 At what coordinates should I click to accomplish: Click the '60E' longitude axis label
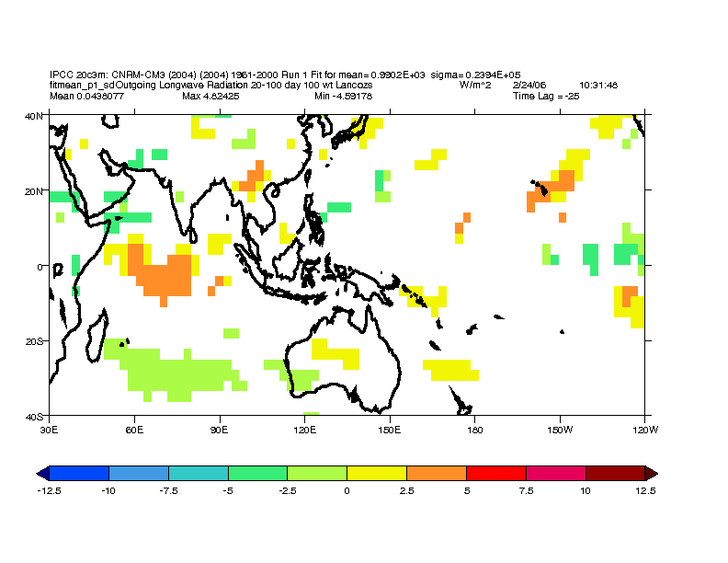[x=134, y=430]
